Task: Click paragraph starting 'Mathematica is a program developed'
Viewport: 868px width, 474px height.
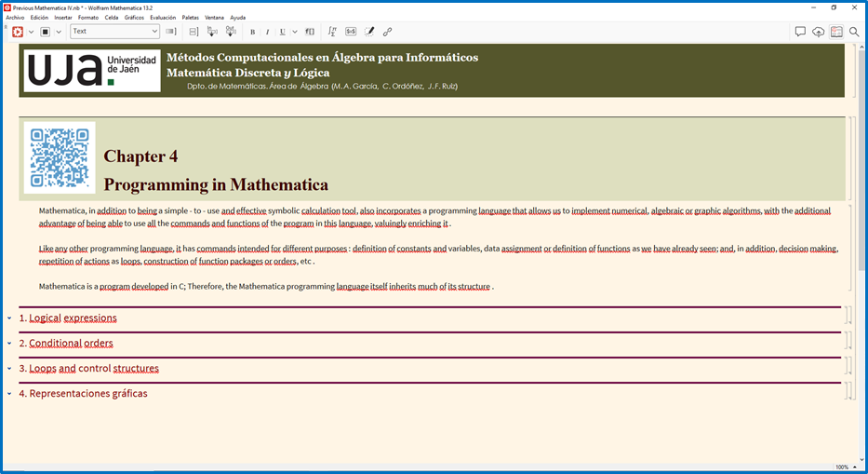Action: [x=266, y=287]
